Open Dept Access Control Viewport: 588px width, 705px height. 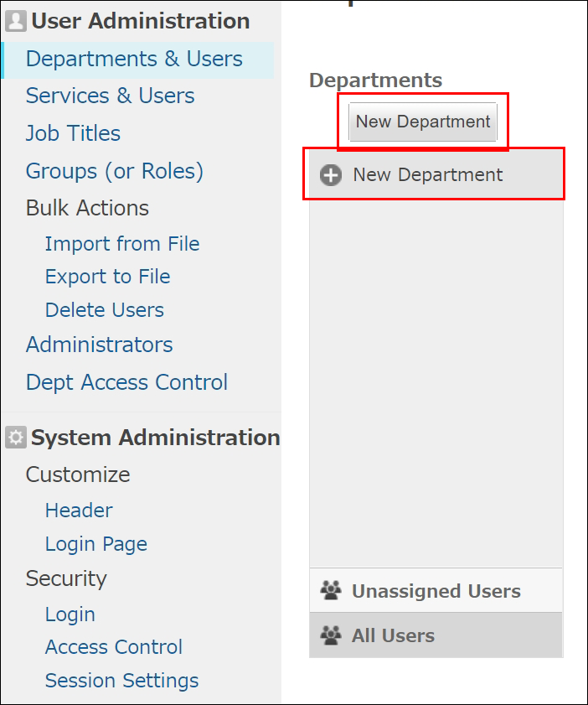(x=126, y=382)
